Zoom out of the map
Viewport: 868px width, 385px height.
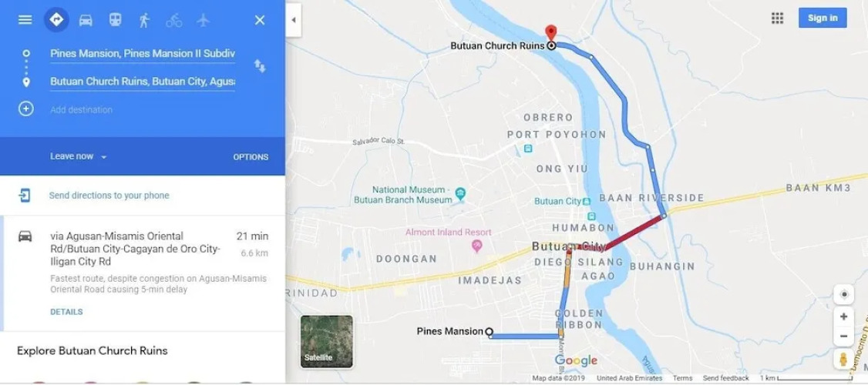[x=843, y=336]
